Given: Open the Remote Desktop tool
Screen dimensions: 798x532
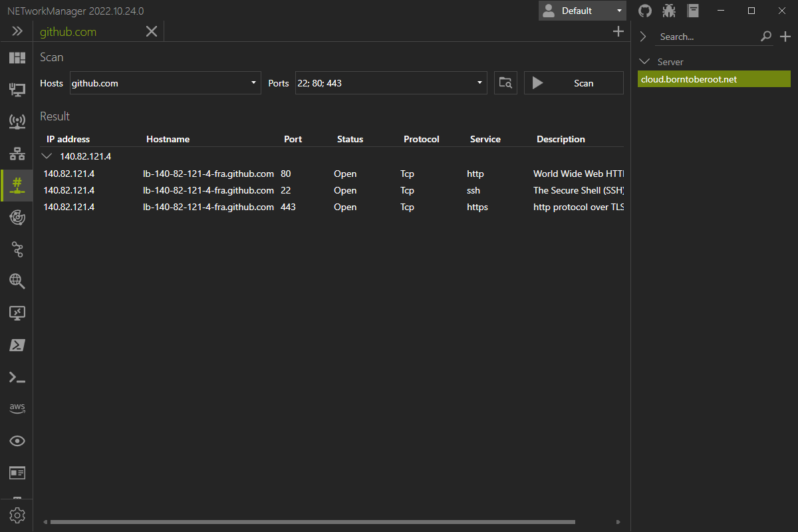Looking at the screenshot, I should tap(17, 313).
